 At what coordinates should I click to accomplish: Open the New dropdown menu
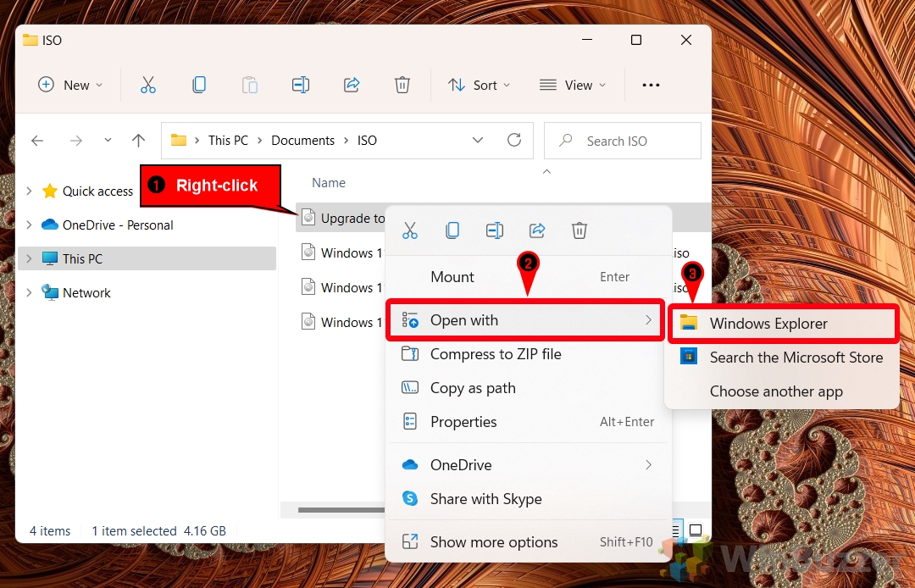pos(70,86)
